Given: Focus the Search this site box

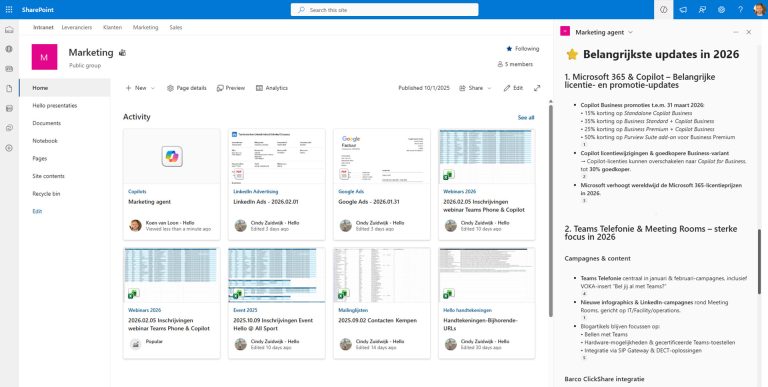Looking at the screenshot, I should (384, 10).
